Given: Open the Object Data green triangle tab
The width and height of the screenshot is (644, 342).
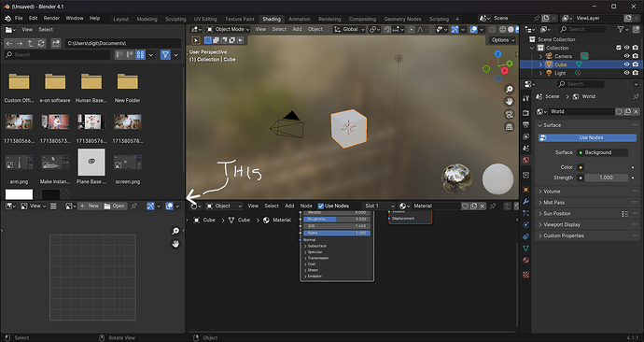Looking at the screenshot, I should (525, 249).
